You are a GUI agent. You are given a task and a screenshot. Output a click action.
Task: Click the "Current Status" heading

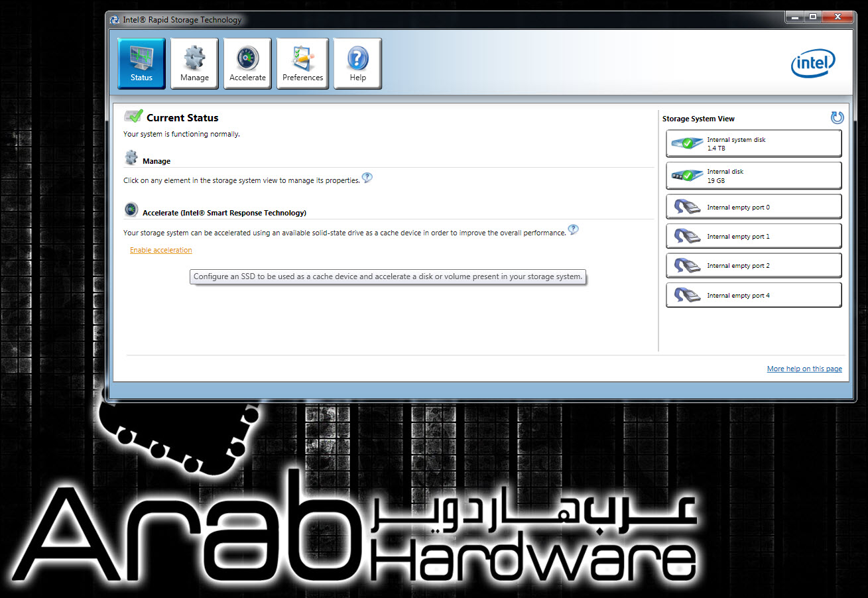pos(182,118)
